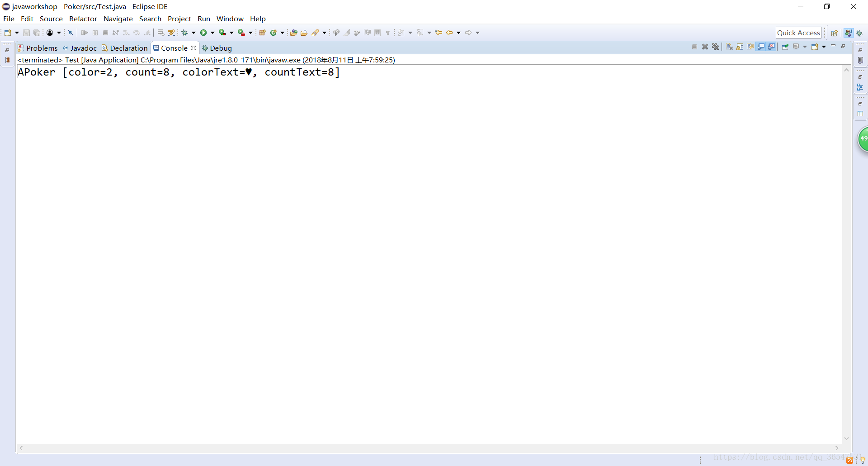Open the File menu
This screenshot has height=466, width=868.
click(x=9, y=19)
